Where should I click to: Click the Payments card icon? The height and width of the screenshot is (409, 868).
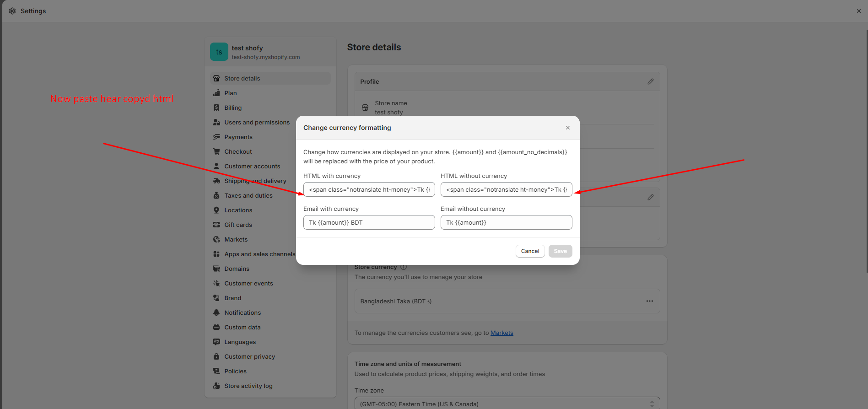pos(216,137)
